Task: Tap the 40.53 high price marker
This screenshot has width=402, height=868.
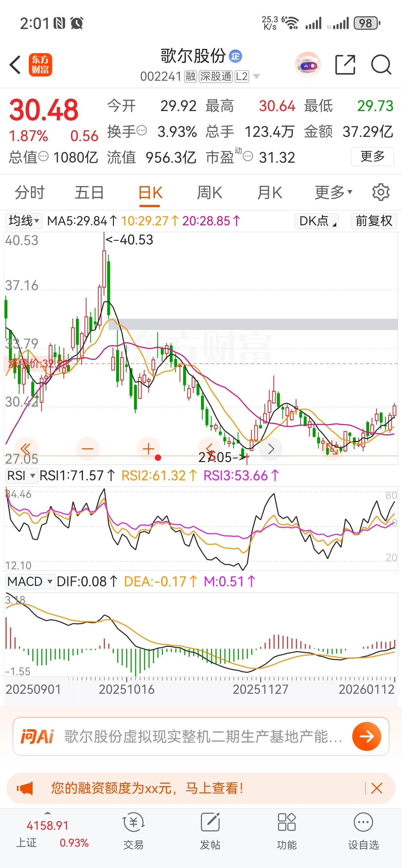Action: pyautogui.click(x=130, y=240)
